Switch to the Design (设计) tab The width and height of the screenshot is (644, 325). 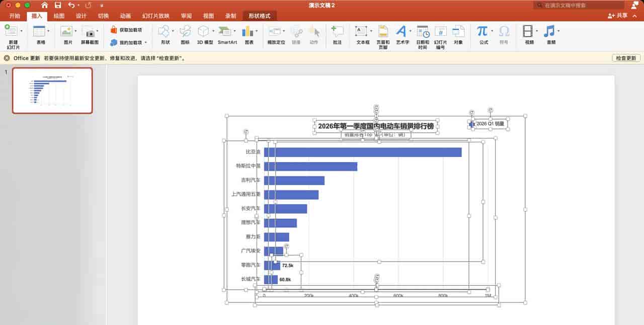(x=81, y=16)
